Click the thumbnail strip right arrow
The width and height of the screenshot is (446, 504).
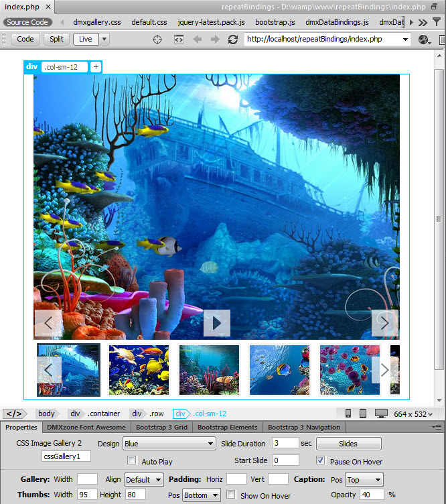[x=384, y=370]
